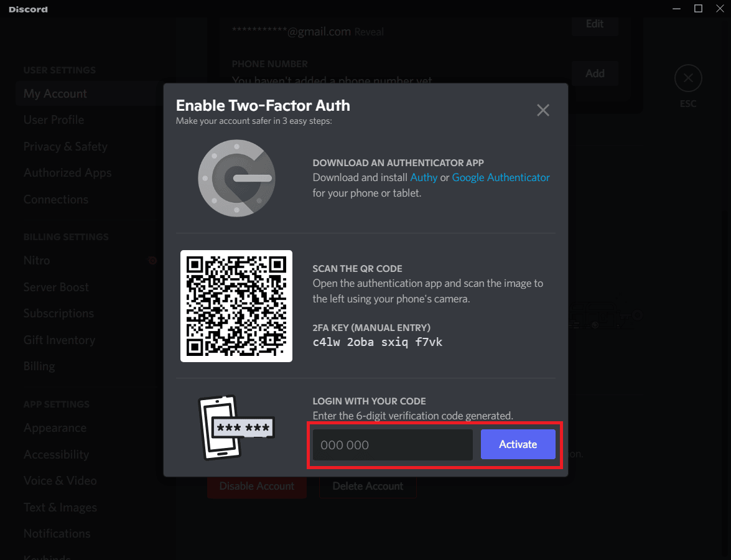Click the Edit email button
Image resolution: width=731 pixels, height=560 pixels.
(x=595, y=24)
